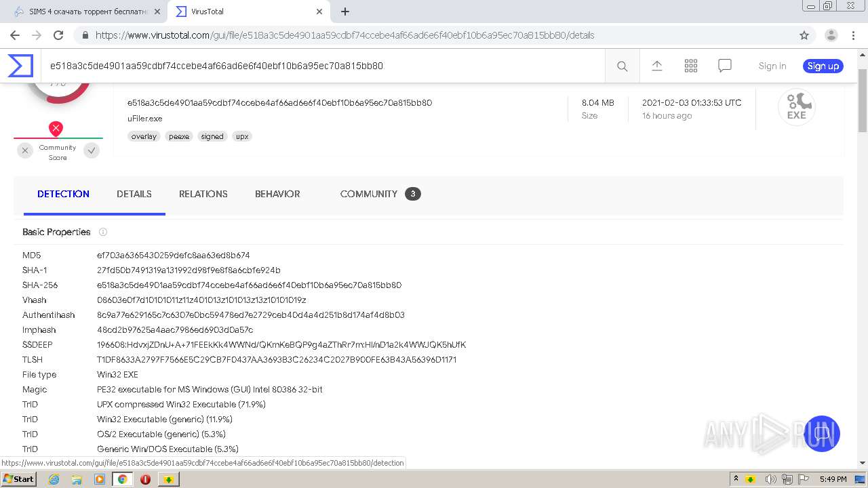Open the Chrome menu dots
This screenshot has width=868, height=488.
coord(854,35)
